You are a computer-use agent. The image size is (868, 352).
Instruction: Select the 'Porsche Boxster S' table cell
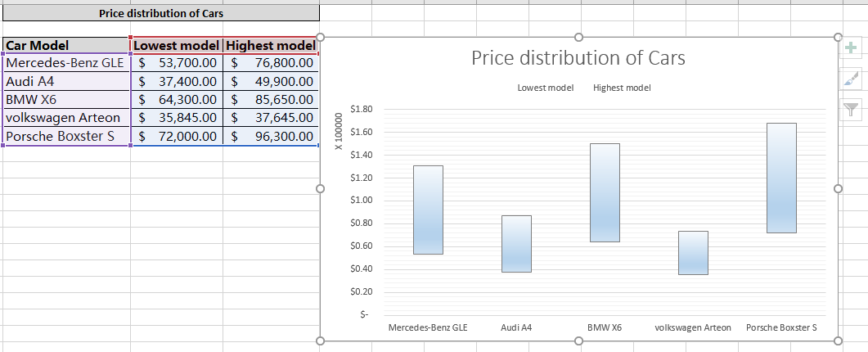(x=66, y=136)
